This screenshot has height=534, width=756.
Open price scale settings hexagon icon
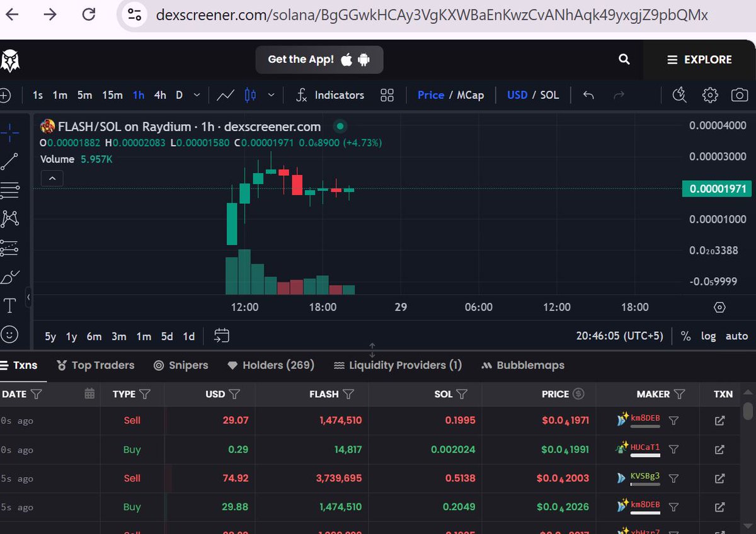point(719,307)
